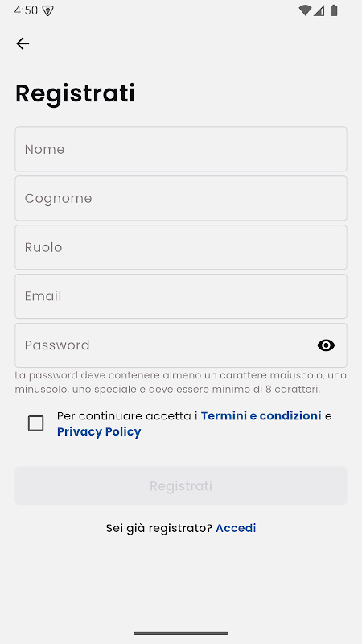The width and height of the screenshot is (362, 644).
Task: Tap the cellular signal icon
Action: (319, 10)
